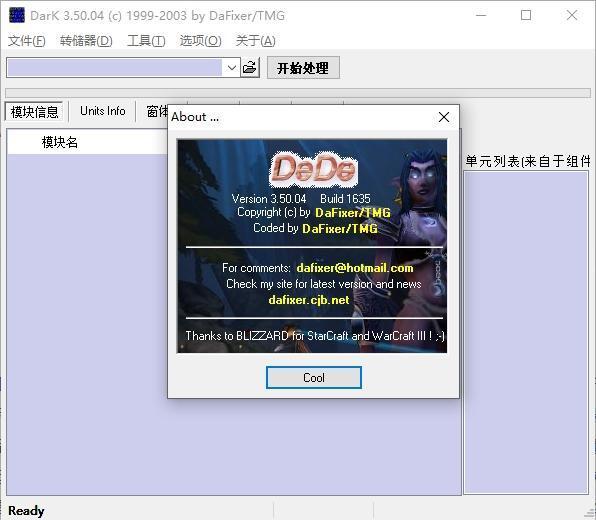Close the About dialog with X
Viewport: 596px width, 520px height.
(x=444, y=117)
